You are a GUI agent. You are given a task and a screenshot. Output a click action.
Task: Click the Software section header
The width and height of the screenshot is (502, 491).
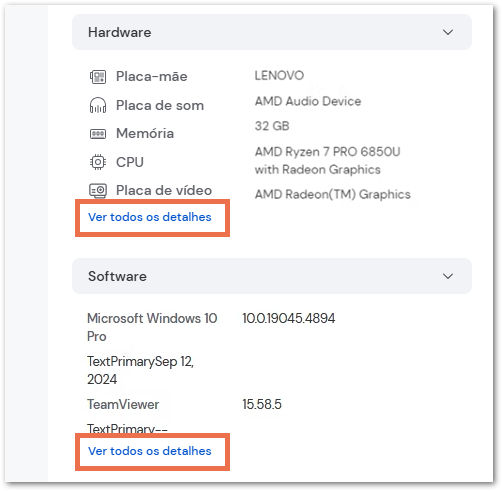pos(272,276)
